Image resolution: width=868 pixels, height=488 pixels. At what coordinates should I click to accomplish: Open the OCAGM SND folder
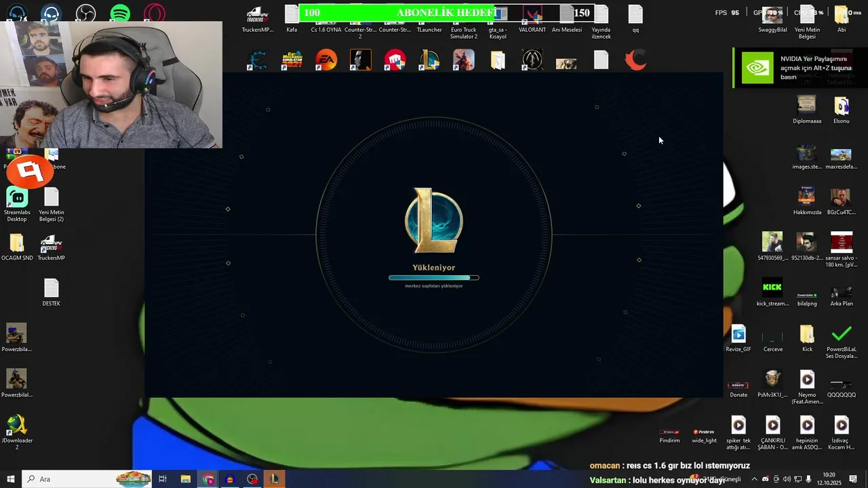point(17,247)
